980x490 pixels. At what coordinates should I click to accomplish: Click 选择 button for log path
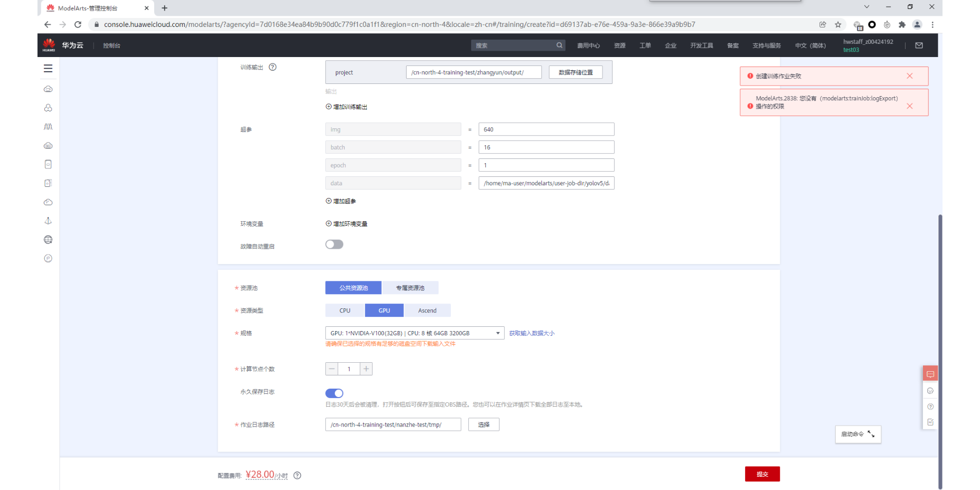click(x=484, y=425)
